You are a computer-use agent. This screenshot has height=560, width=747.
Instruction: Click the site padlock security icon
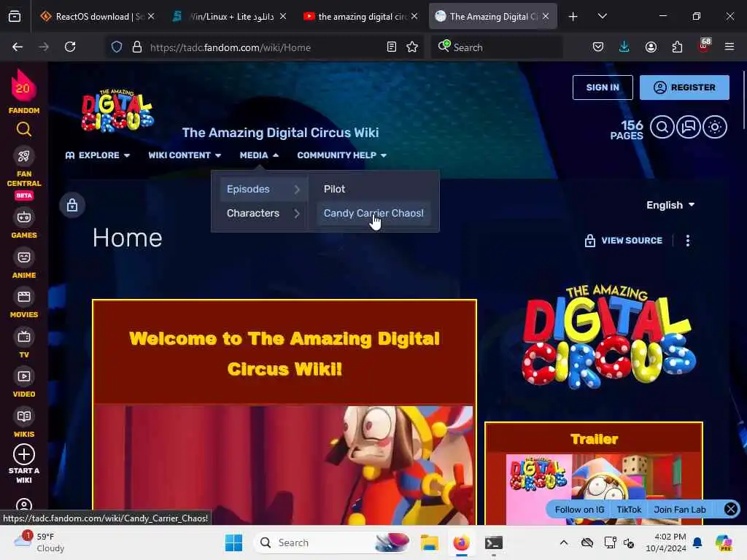click(x=137, y=47)
